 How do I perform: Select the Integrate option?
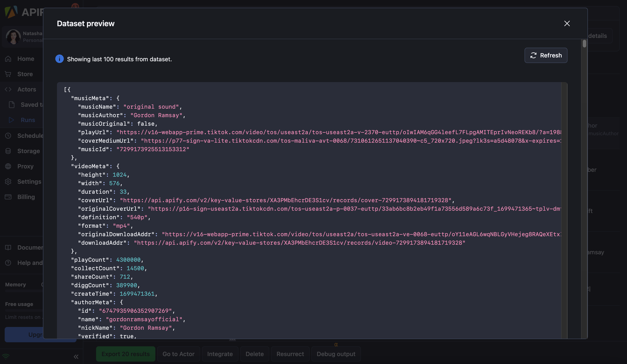coord(220,354)
